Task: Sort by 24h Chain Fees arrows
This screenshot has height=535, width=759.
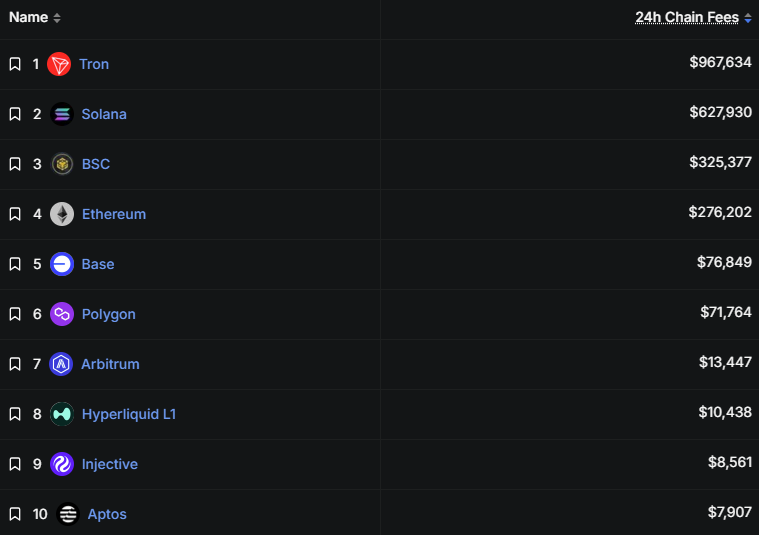Action: pyautogui.click(x=748, y=18)
